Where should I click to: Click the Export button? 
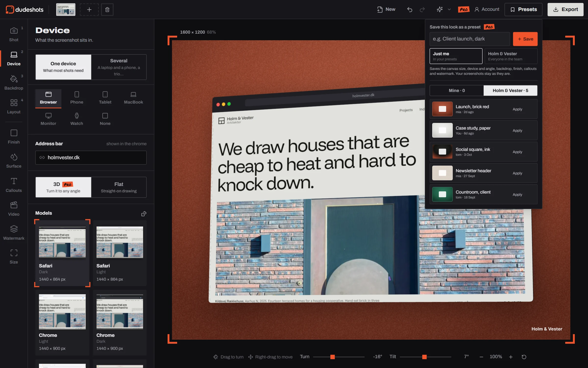coord(565,10)
